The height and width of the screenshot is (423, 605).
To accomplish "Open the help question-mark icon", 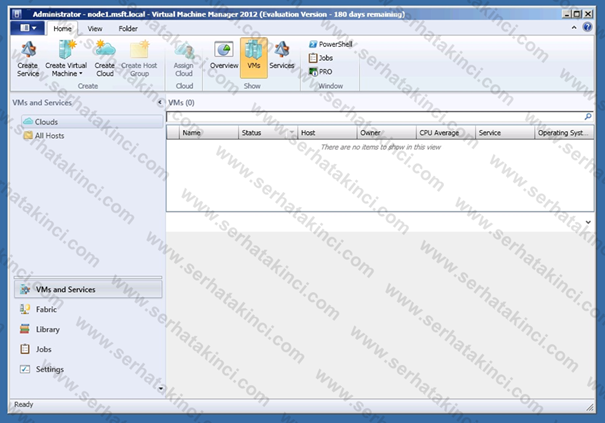I will (587, 27).
